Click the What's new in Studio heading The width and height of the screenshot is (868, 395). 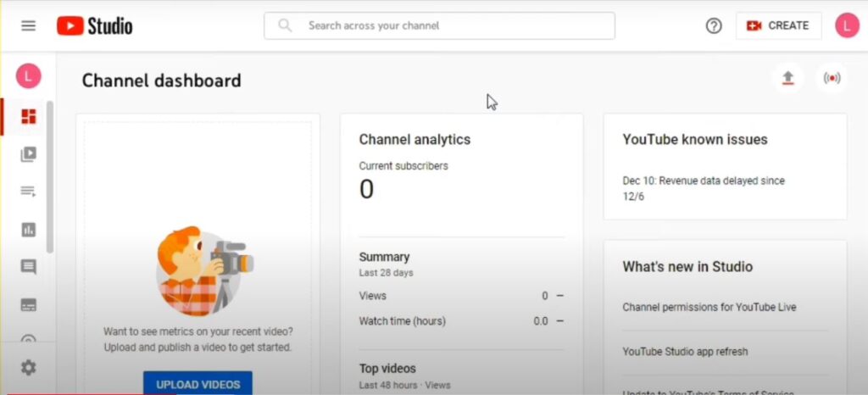[x=687, y=267]
